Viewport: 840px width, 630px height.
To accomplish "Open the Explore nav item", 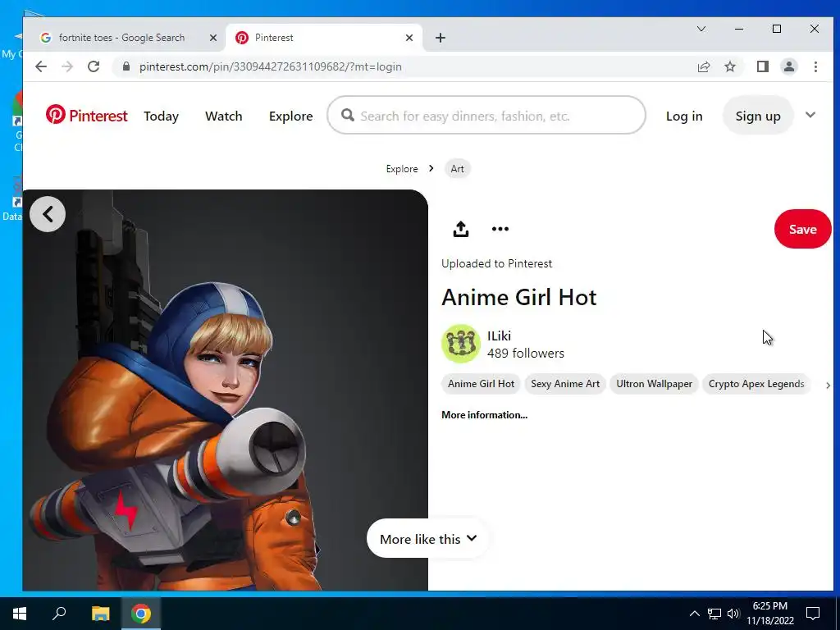I will (x=291, y=116).
